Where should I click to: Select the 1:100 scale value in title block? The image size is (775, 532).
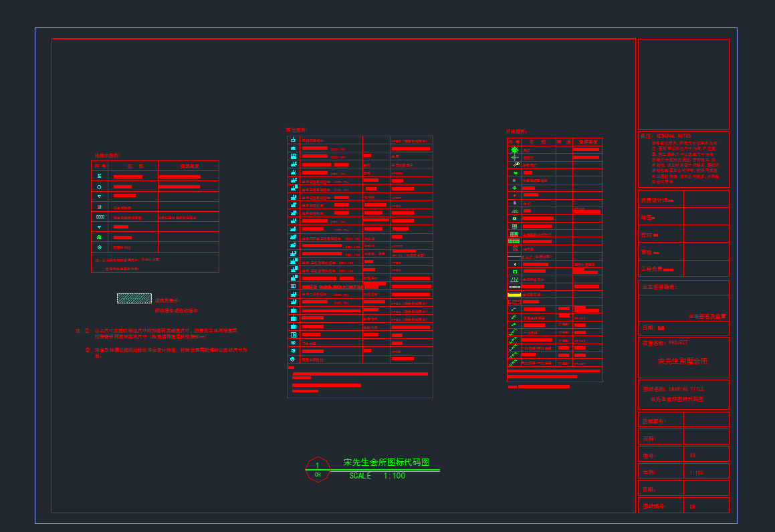[x=696, y=473]
